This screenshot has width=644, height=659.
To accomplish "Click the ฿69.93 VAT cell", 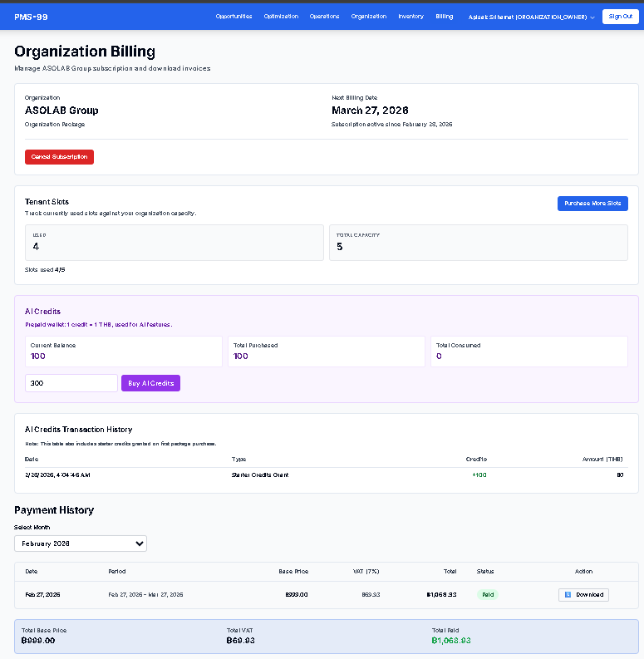I will coord(371,595).
